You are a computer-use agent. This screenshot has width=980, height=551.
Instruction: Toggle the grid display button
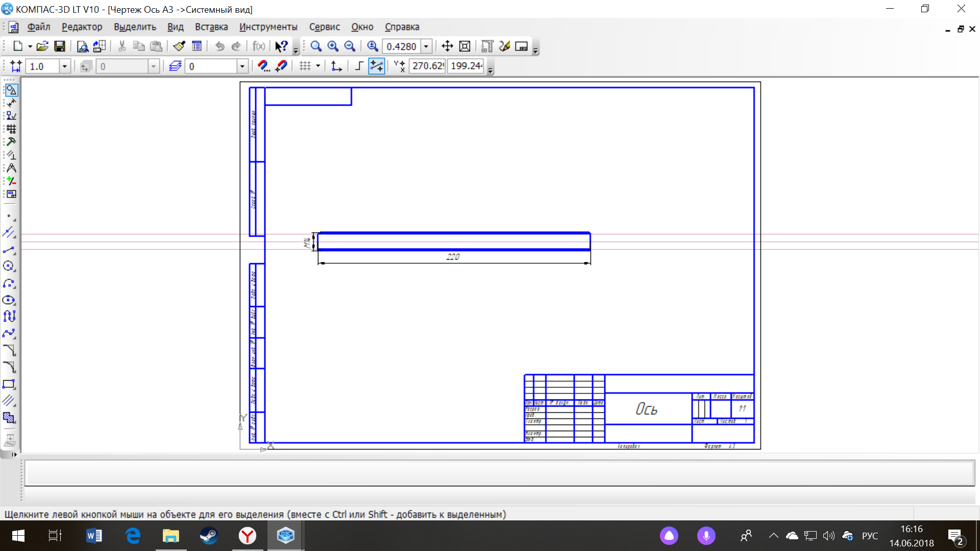(x=305, y=66)
